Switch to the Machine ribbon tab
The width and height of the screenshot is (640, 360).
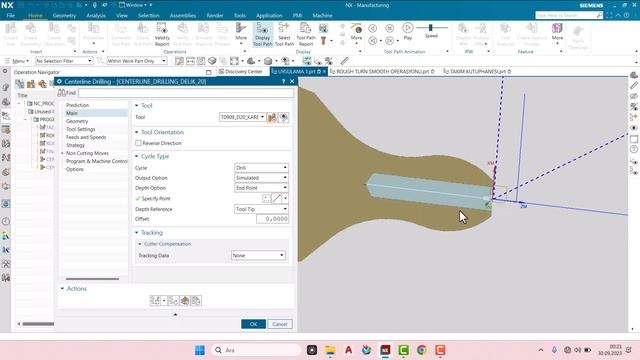[x=322, y=16]
